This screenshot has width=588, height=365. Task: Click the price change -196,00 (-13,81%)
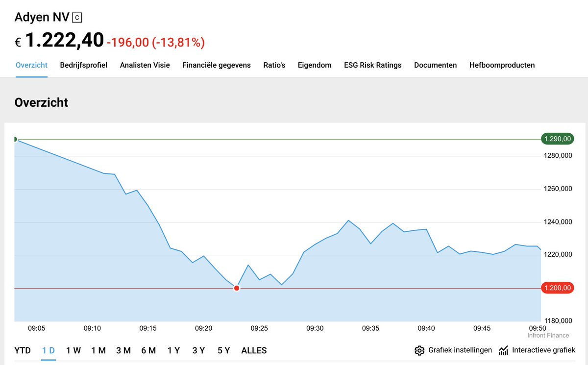point(156,43)
